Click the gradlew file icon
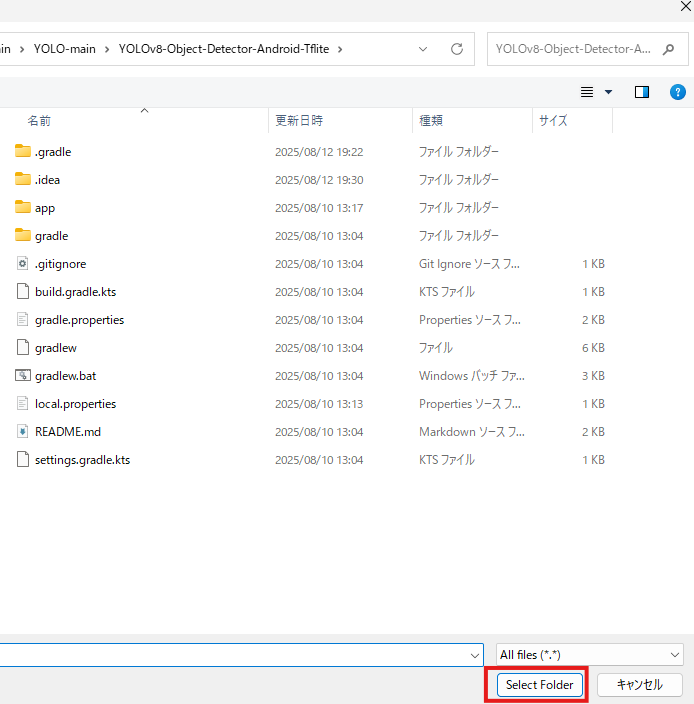The height and width of the screenshot is (704, 694). click(x=22, y=347)
